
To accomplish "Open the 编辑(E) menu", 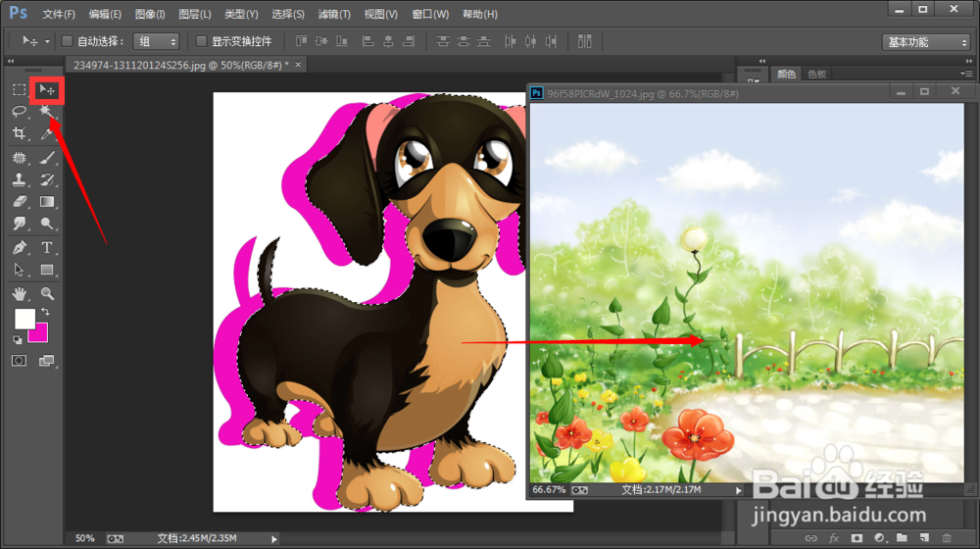I will [105, 14].
